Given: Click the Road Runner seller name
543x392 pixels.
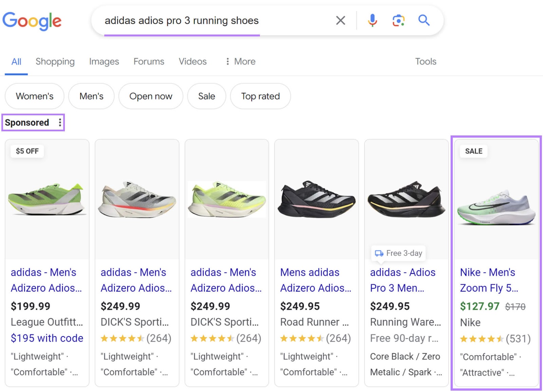Looking at the screenshot, I should (x=314, y=322).
